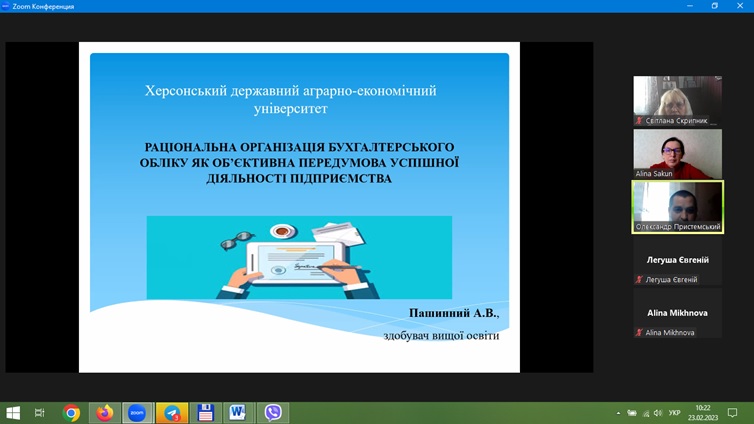Image resolution: width=754 pixels, height=424 pixels.
Task: Show hidden system tray icons
Action: 618,413
